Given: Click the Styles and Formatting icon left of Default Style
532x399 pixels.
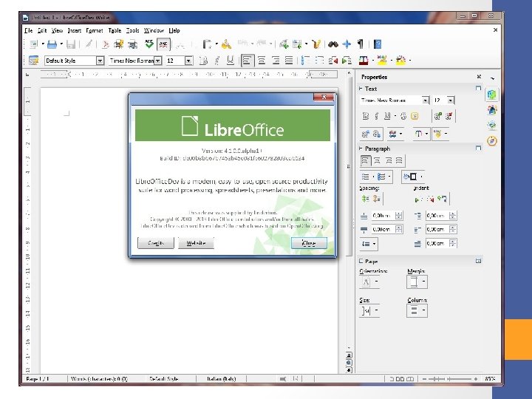Looking at the screenshot, I should click(33, 61).
